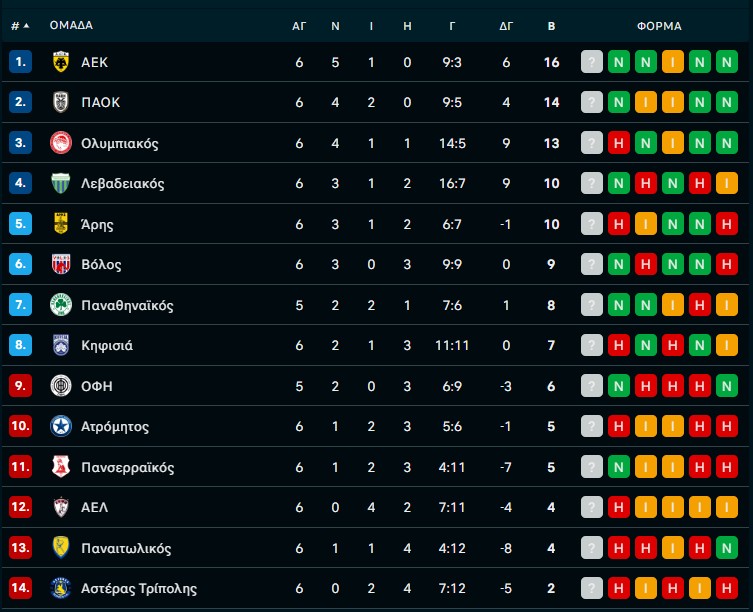The image size is (753, 612).
Task: Click the Λεβαδειακός team crest
Action: point(61,183)
